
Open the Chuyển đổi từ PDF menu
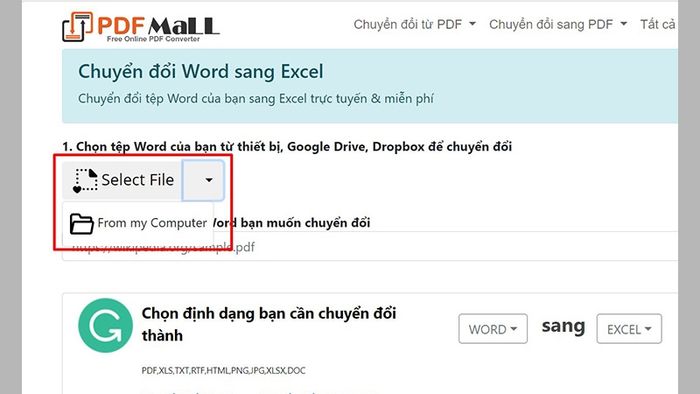click(414, 24)
